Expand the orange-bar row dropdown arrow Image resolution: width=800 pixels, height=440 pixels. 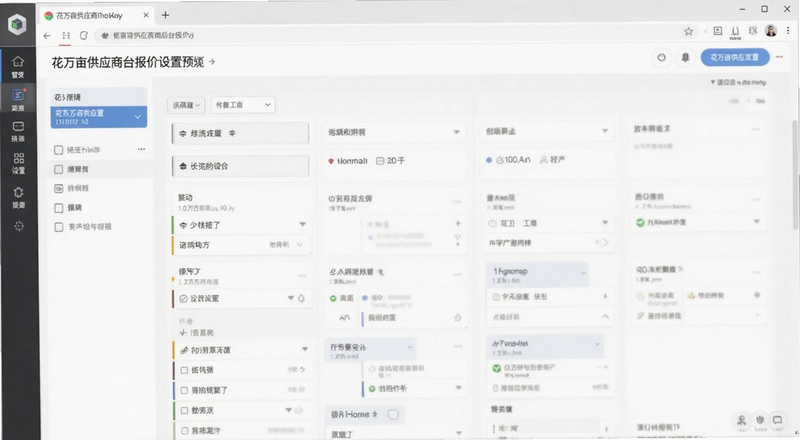[305, 350]
